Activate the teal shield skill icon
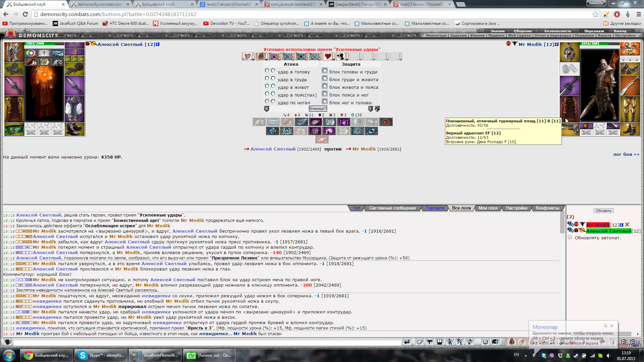The height and width of the screenshot is (362, 644). click(329, 122)
